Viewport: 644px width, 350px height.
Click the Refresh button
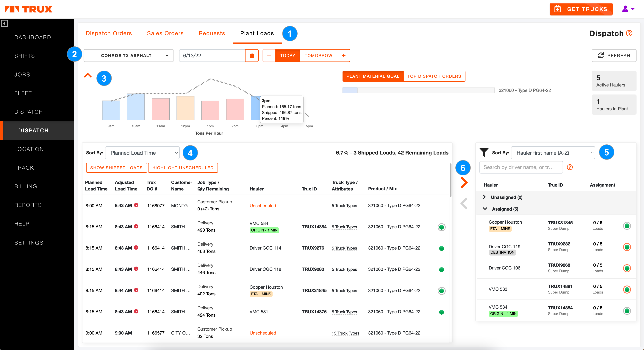point(614,56)
